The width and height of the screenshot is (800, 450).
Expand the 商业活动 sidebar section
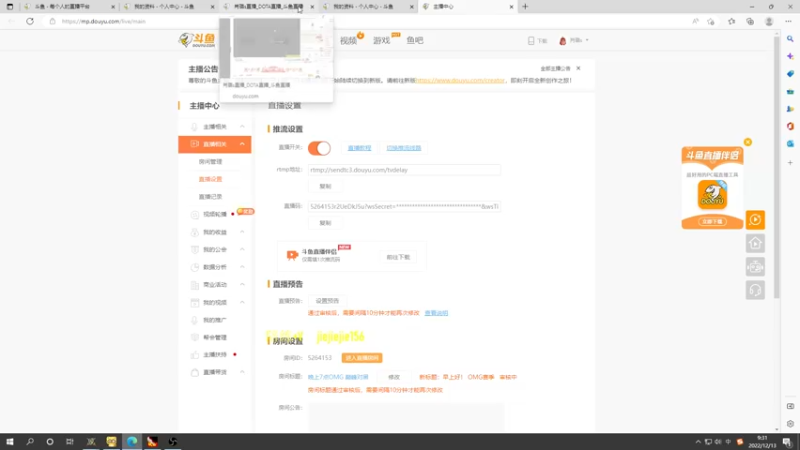(x=242, y=285)
